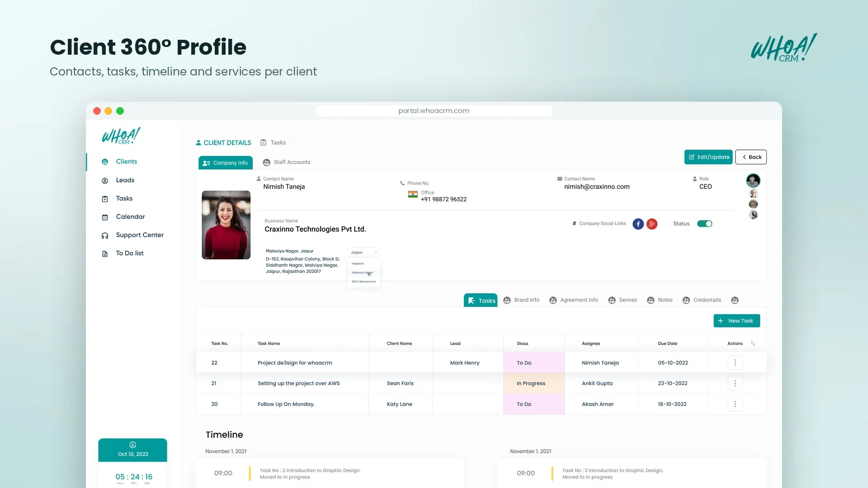
Task: Click the Tasks sidebar clipboard icon
Action: click(x=105, y=199)
